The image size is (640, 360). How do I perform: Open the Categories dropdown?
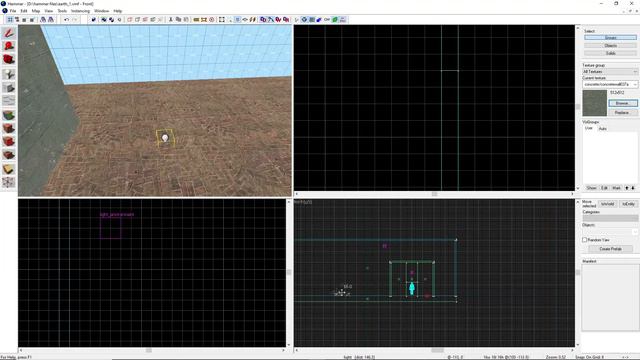(610, 219)
